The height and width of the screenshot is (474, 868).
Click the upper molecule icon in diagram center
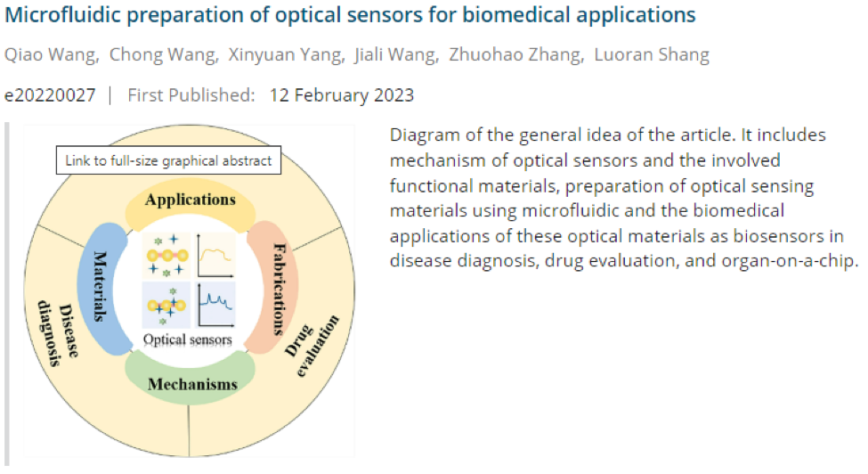(166, 255)
